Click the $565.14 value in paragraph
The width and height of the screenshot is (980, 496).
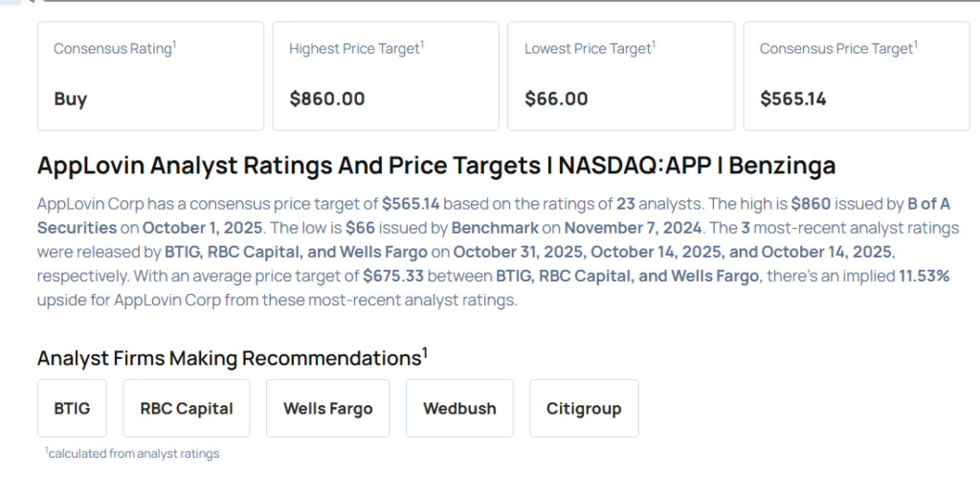tap(410, 204)
